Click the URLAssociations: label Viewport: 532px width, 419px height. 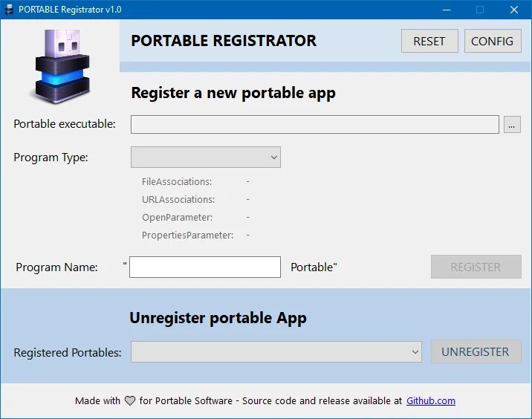(178, 200)
